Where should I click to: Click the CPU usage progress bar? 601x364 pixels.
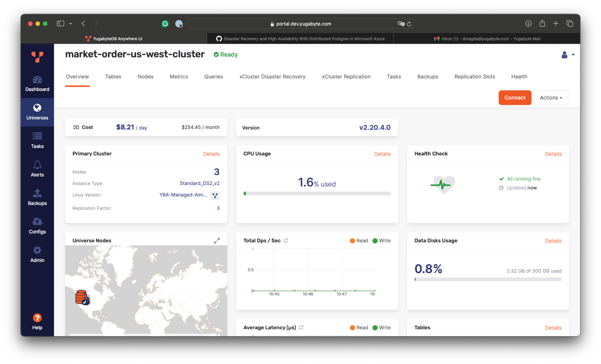(x=317, y=194)
